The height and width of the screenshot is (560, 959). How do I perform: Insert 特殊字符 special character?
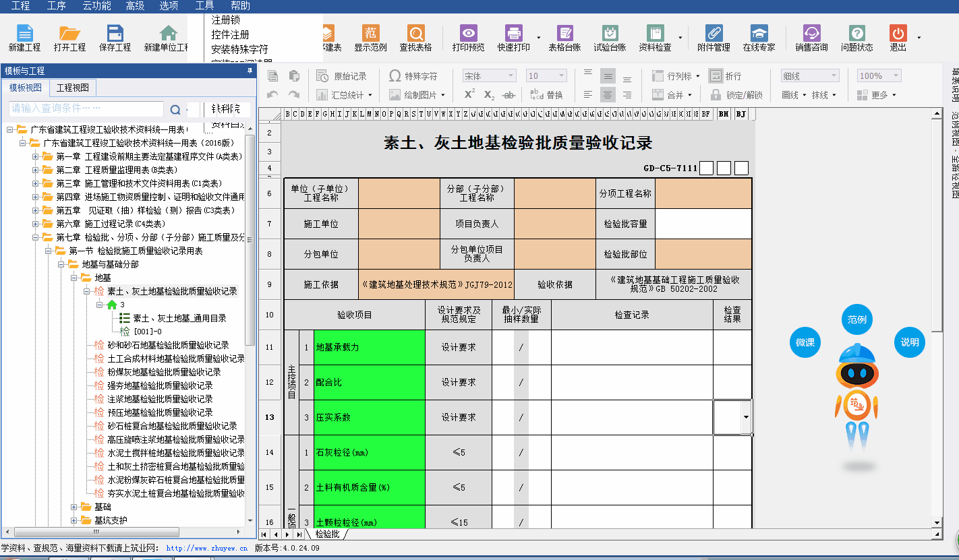413,76
